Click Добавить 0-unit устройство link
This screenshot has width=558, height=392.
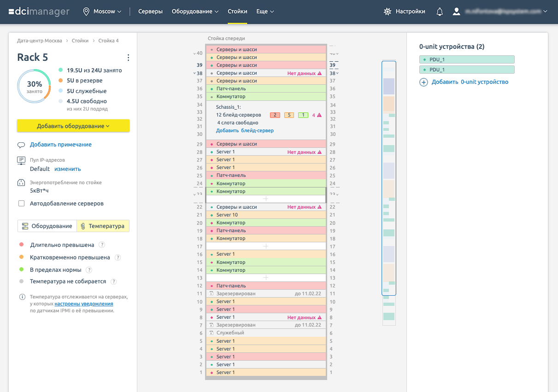(x=470, y=82)
